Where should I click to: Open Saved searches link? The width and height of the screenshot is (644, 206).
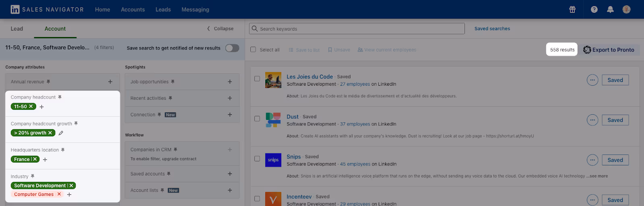(492, 29)
